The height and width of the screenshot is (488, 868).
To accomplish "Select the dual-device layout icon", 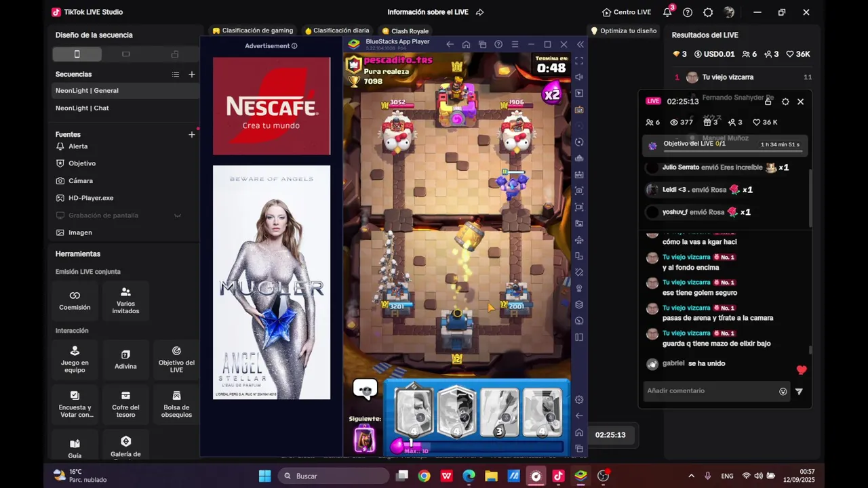I will pyautogui.click(x=175, y=54).
